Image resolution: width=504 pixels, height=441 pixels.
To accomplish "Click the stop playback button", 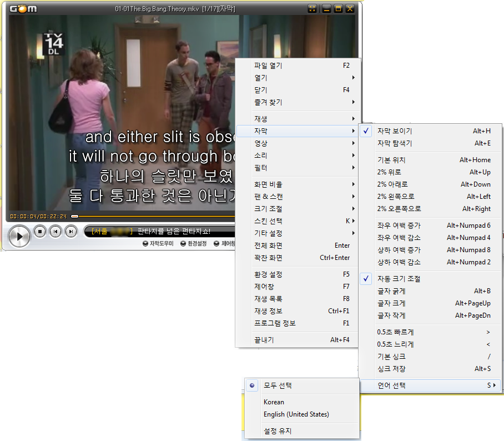I will 40,232.
